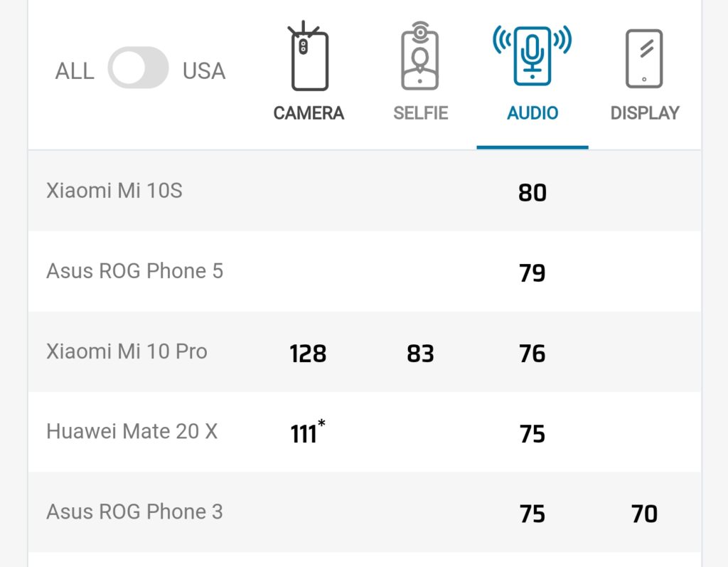Open the Xiaomi Mi 10 Pro entry
728x567 pixels.
(x=127, y=351)
